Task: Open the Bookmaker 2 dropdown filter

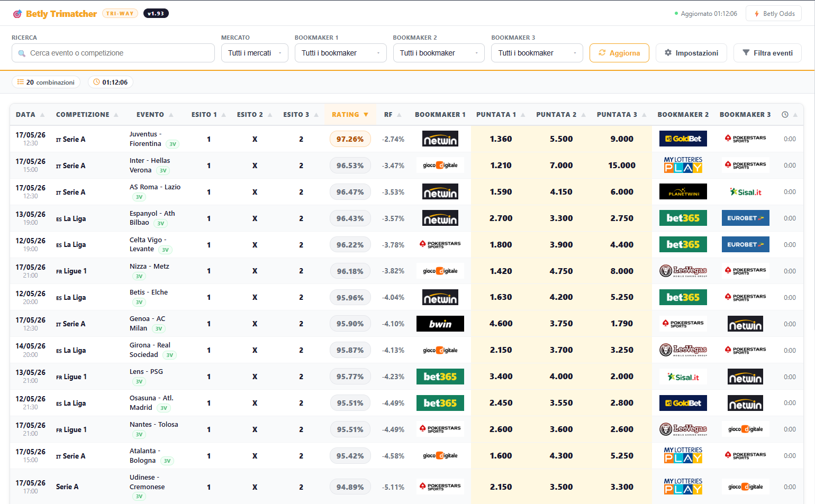Action: [x=439, y=53]
